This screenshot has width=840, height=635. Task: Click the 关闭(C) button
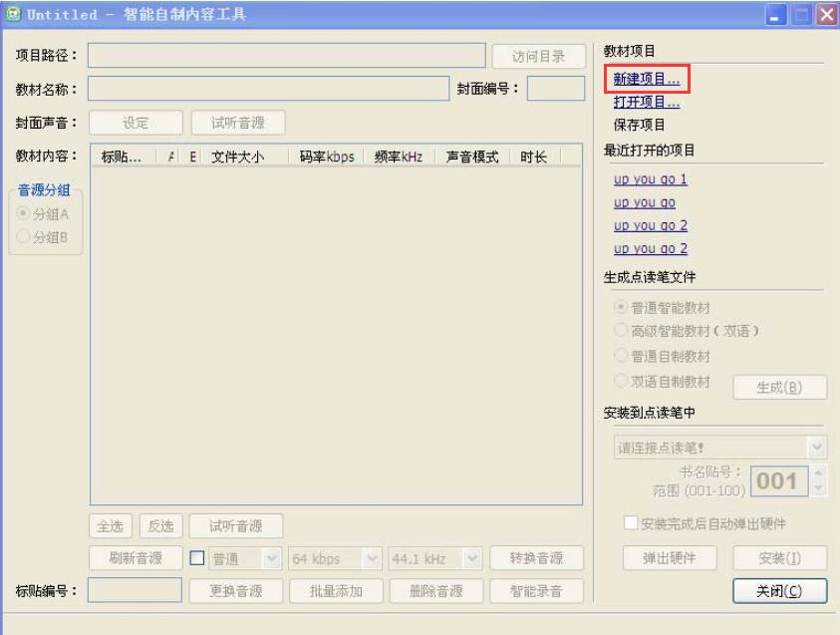point(780,590)
